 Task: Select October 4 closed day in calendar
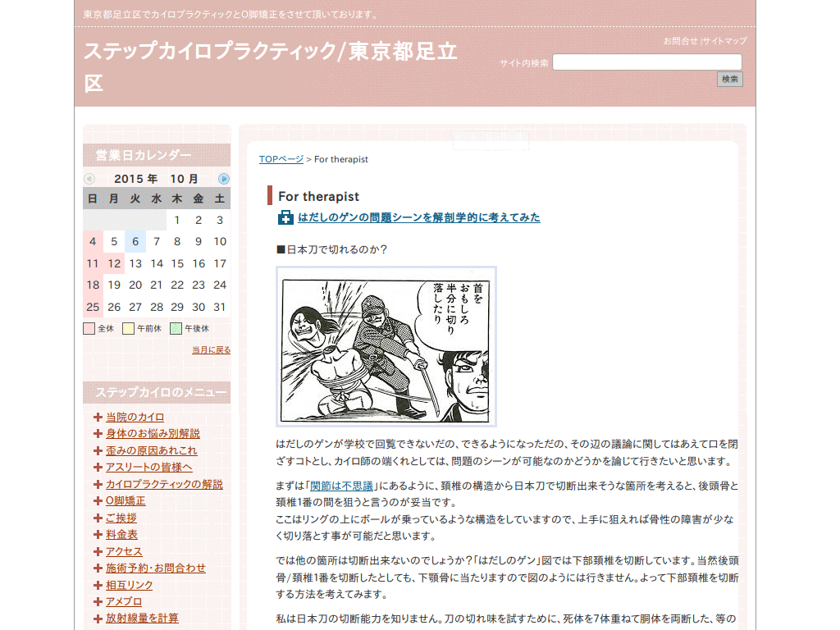pos(93,242)
